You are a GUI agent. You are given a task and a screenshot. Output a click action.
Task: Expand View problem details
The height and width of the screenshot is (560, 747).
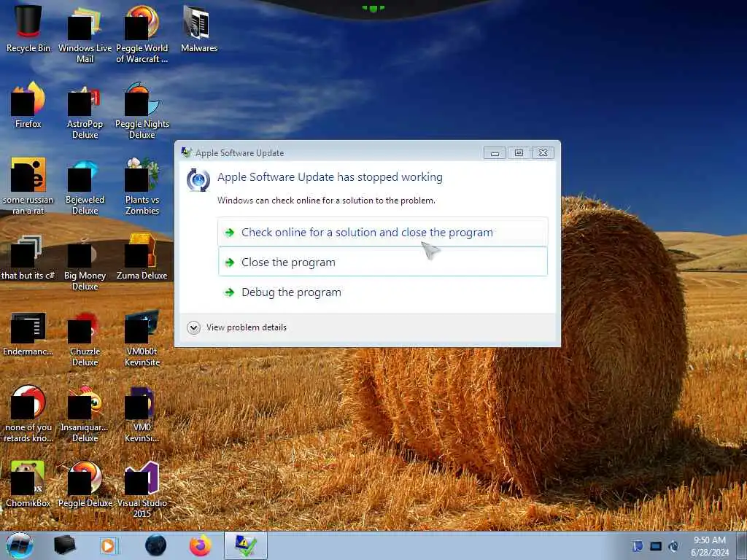coord(237,327)
